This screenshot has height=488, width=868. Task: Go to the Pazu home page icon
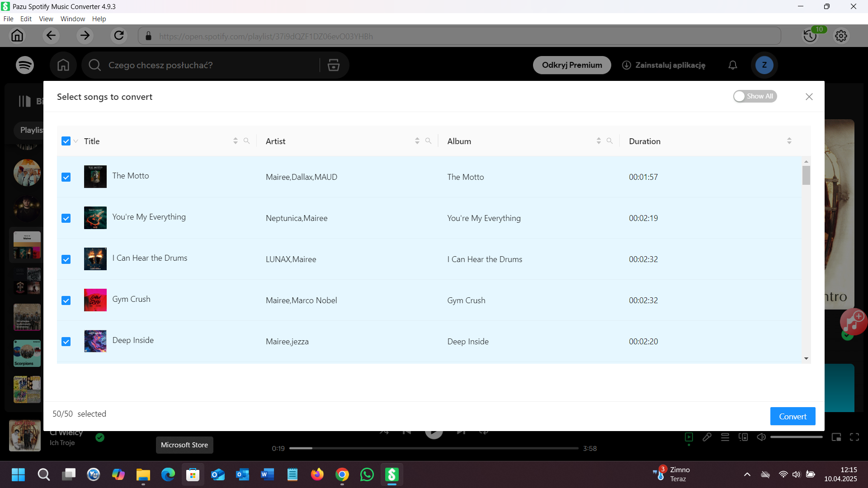coord(17,35)
